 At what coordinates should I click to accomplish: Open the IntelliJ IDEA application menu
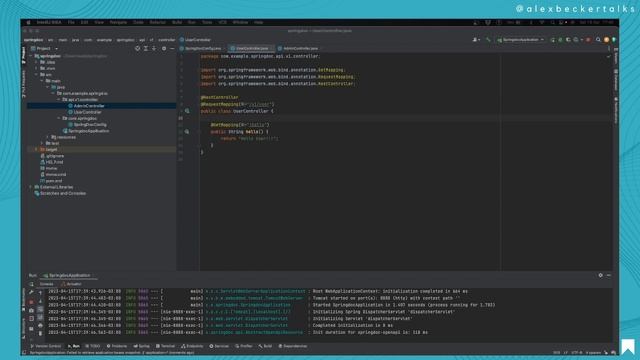pos(48,22)
